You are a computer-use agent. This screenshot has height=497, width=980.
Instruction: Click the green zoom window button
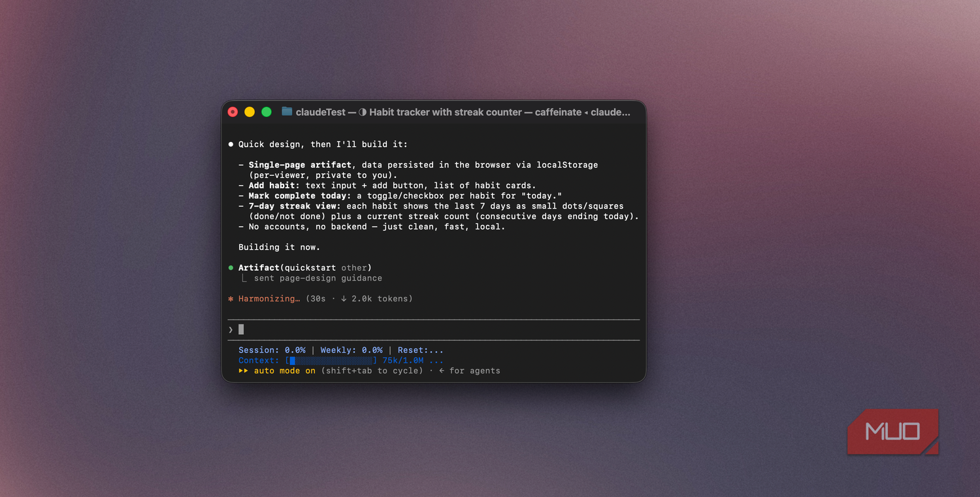267,112
